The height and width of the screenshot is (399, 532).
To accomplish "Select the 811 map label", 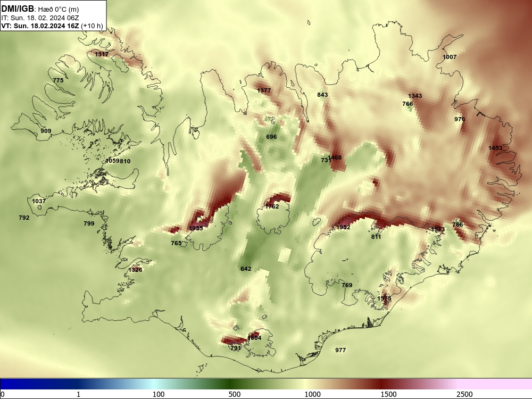I will click(x=376, y=237).
